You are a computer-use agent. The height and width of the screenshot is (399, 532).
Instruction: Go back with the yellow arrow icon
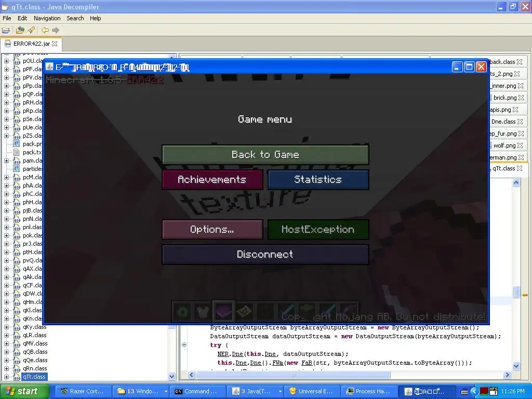(45, 30)
